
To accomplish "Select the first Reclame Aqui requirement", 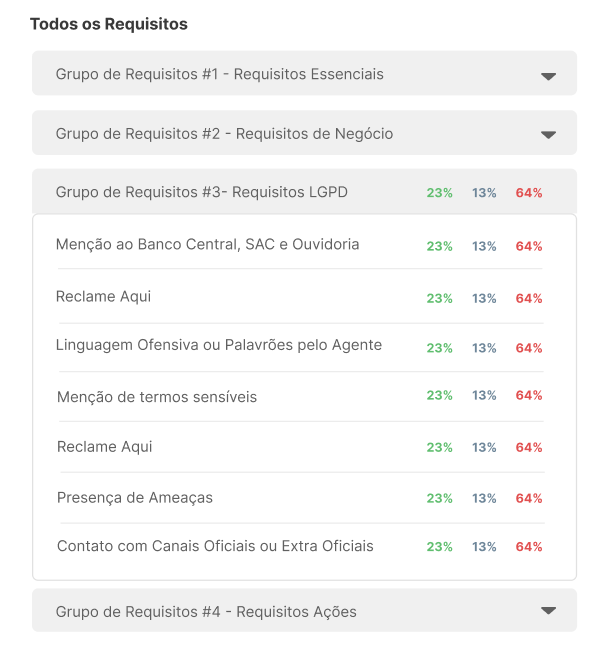I will click(x=103, y=297).
